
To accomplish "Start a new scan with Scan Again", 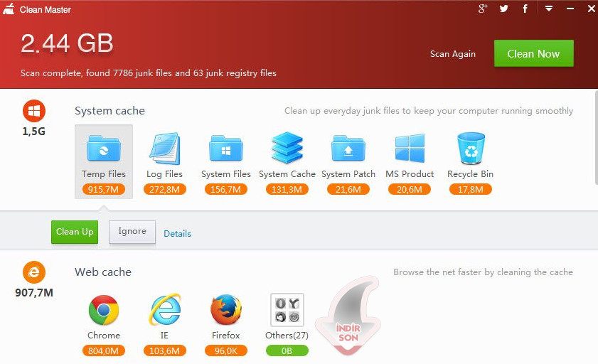I will pyautogui.click(x=453, y=54).
